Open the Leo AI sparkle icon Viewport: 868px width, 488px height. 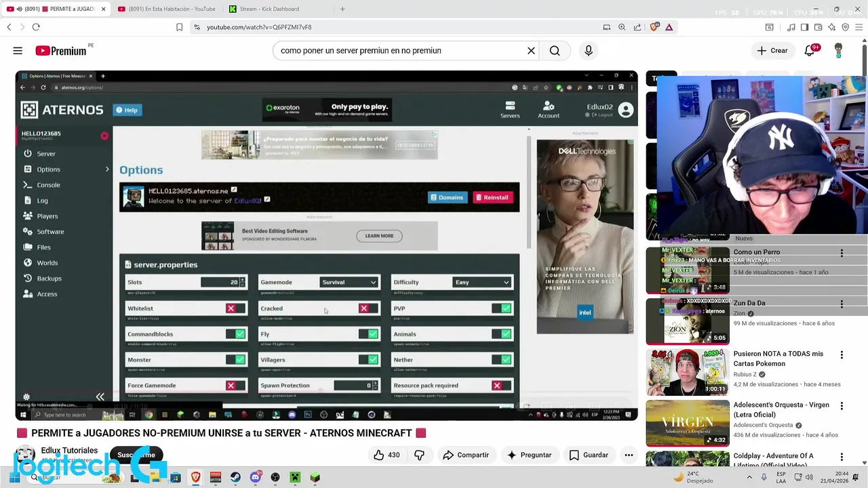point(831,27)
